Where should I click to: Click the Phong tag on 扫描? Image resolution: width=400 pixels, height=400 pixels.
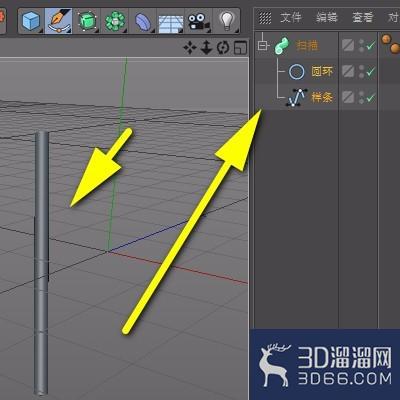tap(390, 43)
